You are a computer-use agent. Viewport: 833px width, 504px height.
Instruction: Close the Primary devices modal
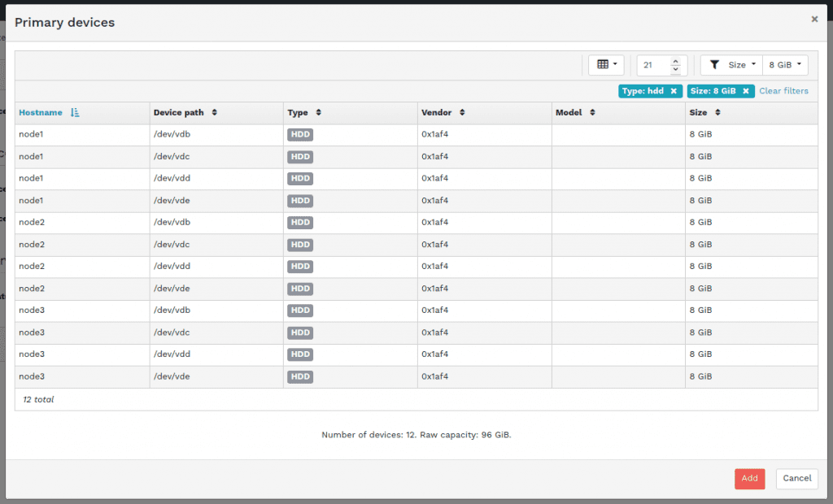[x=814, y=19]
